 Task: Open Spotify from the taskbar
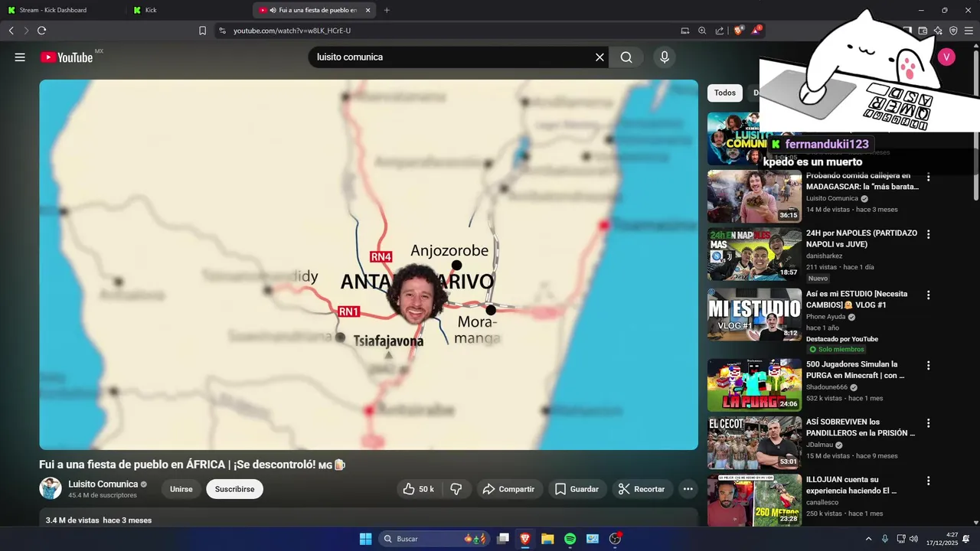click(x=570, y=539)
